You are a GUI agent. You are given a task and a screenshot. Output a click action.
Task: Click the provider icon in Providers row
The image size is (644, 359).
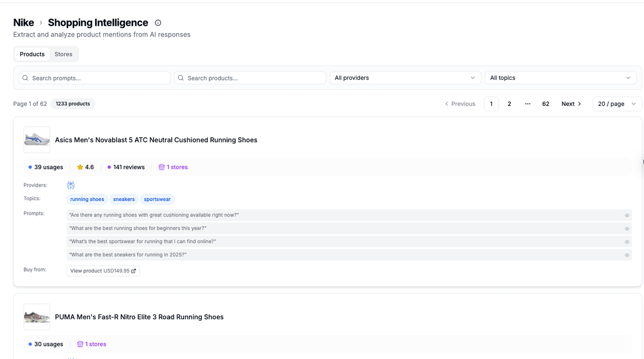click(71, 185)
